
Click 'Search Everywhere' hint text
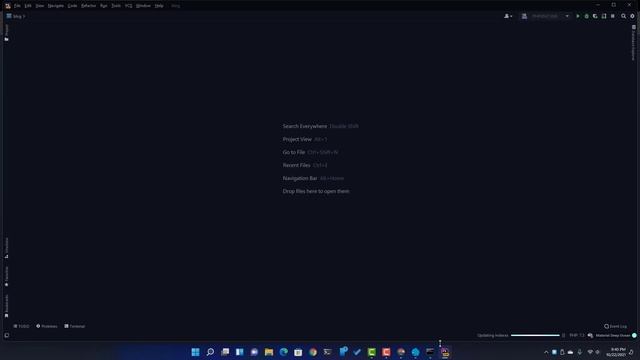(305, 126)
